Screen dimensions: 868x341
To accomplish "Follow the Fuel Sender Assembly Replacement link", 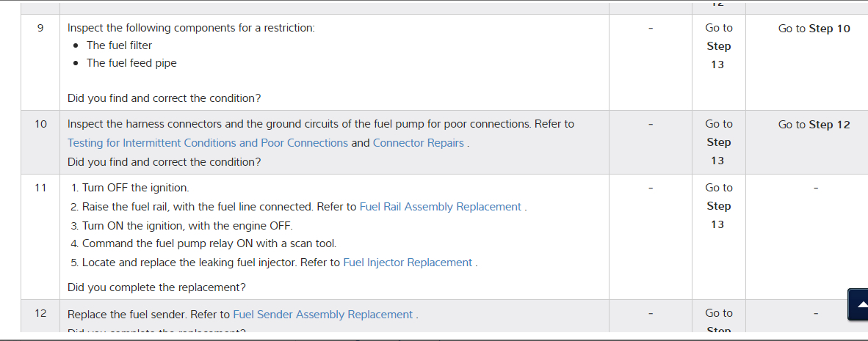I will pyautogui.click(x=323, y=315).
